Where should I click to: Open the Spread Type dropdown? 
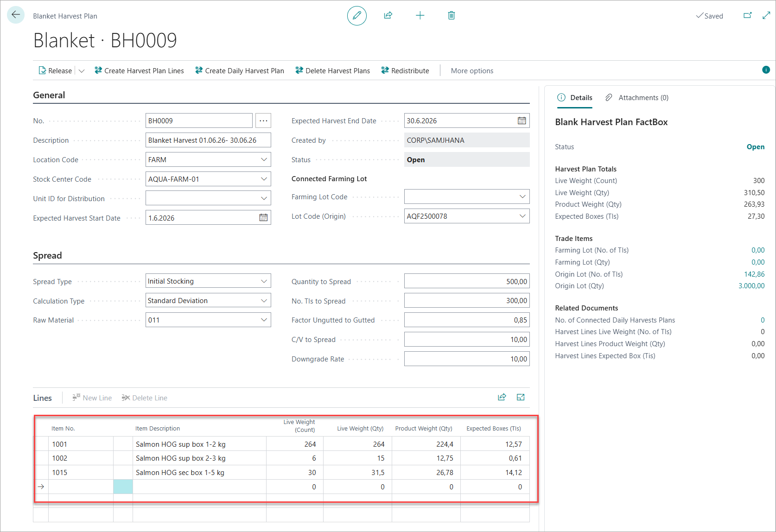coord(264,281)
